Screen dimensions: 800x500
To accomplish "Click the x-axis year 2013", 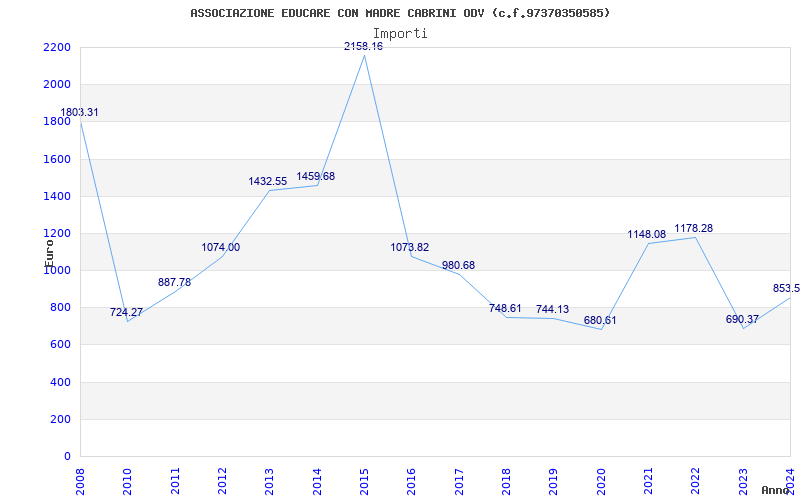I will [x=269, y=481].
